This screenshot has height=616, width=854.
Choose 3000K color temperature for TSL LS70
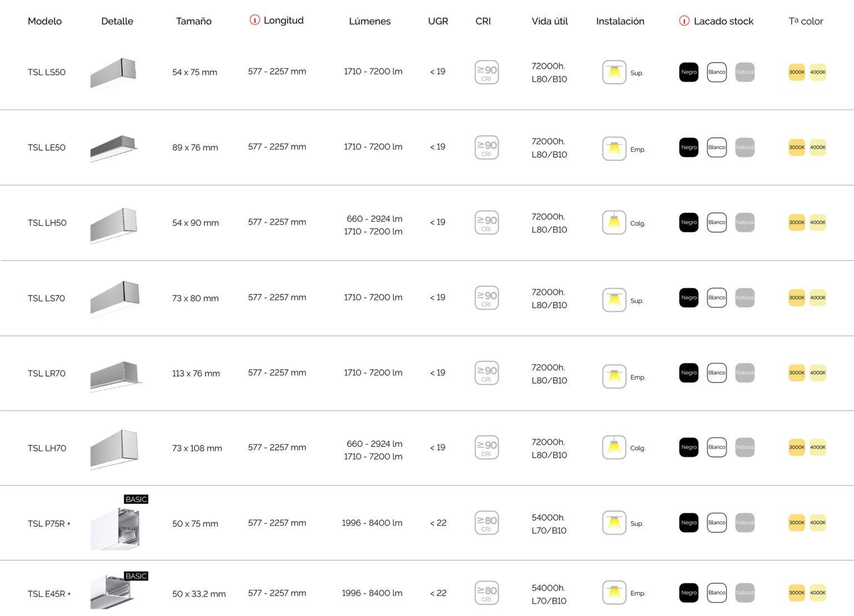pos(797,297)
